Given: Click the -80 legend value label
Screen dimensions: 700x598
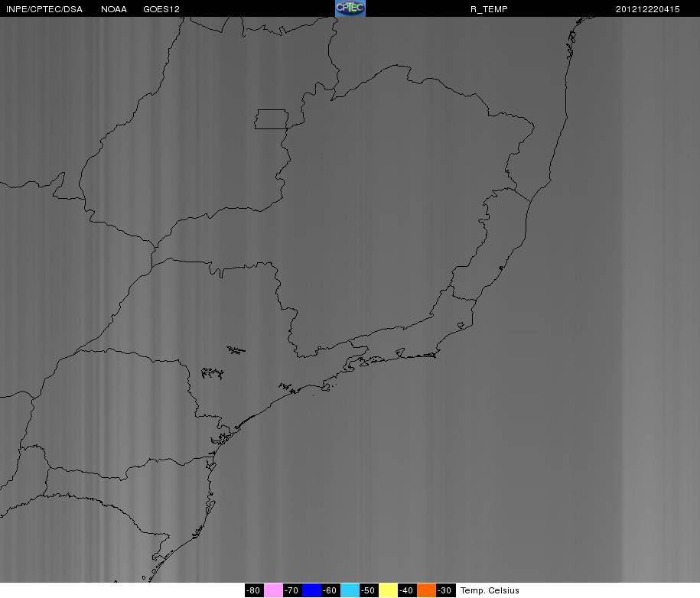Looking at the screenshot, I should click(x=254, y=590).
